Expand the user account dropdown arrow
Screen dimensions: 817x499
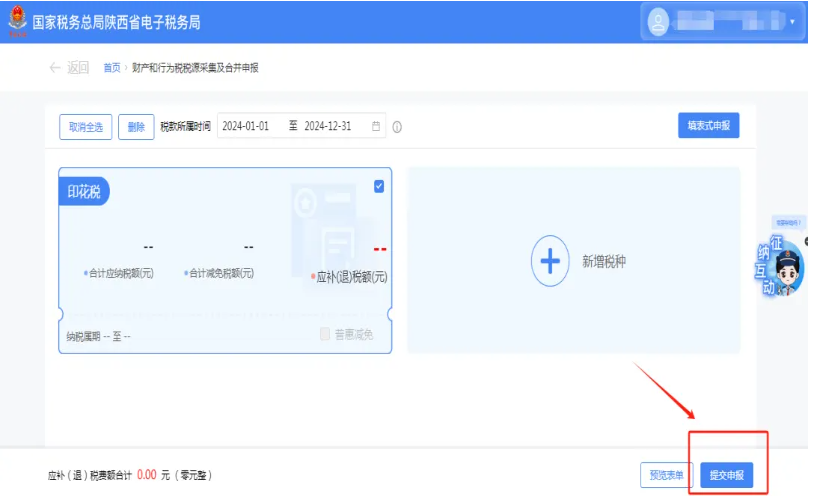792,21
